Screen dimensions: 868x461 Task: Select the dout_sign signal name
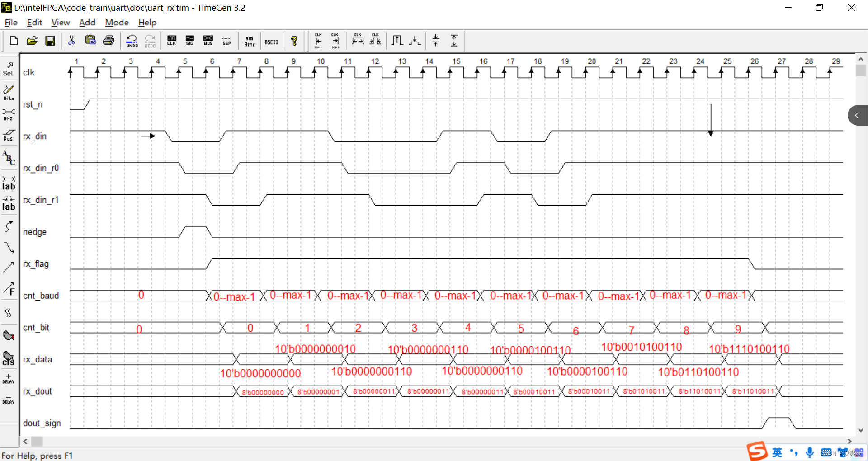pyautogui.click(x=42, y=423)
